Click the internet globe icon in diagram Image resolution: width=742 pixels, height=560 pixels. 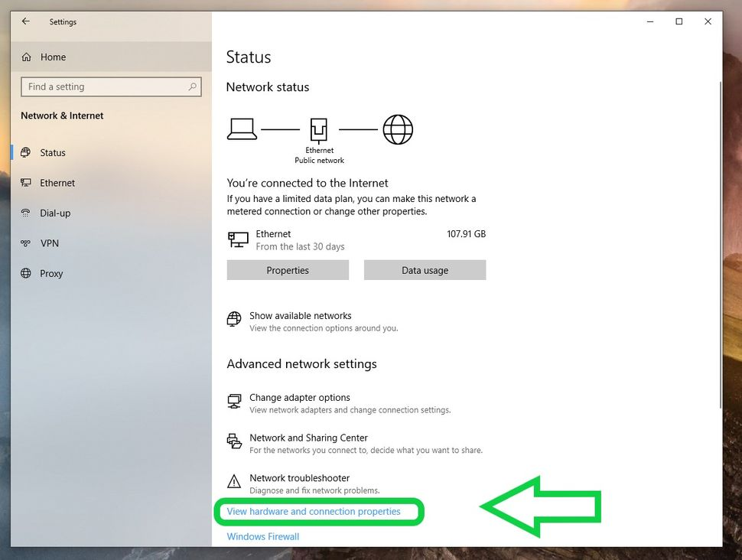pyautogui.click(x=398, y=129)
